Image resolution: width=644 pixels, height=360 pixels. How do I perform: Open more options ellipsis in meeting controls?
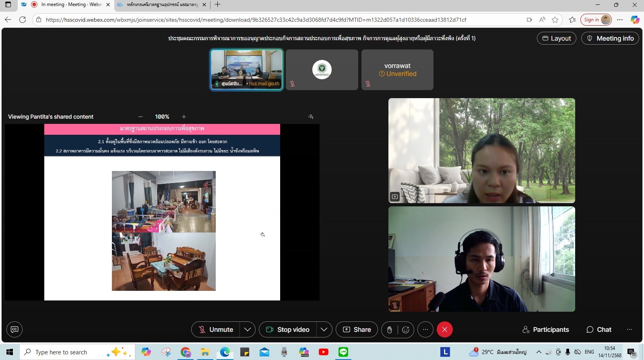pos(425,330)
